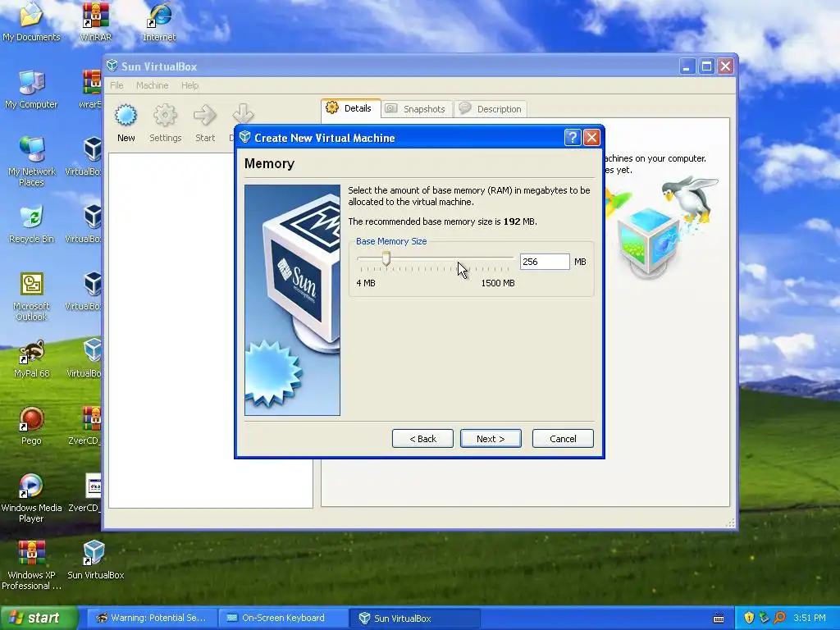Click the Next > button
Screen dimensions: 840x630
(491, 438)
